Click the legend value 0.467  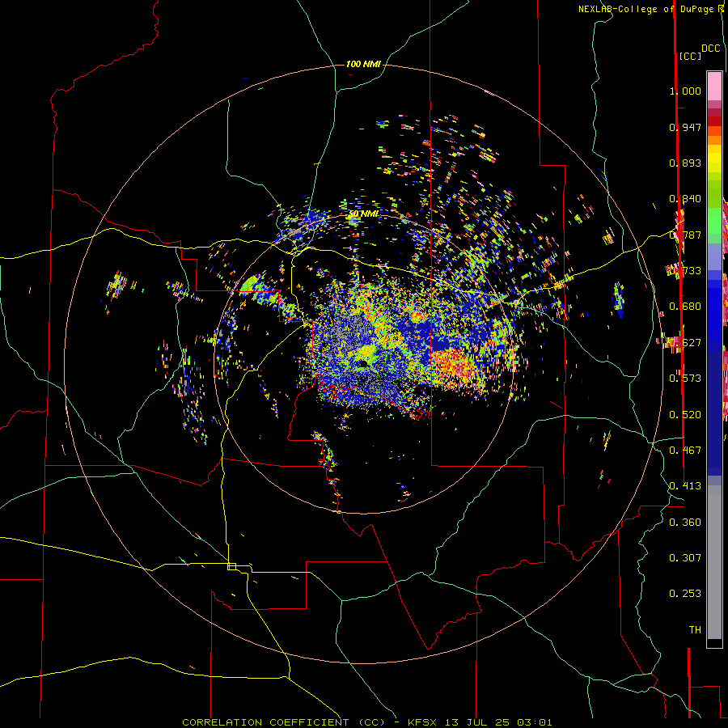685,451
